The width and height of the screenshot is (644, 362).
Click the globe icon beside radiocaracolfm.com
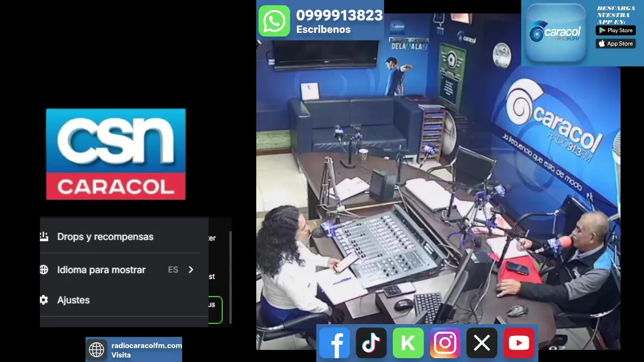[x=97, y=349]
